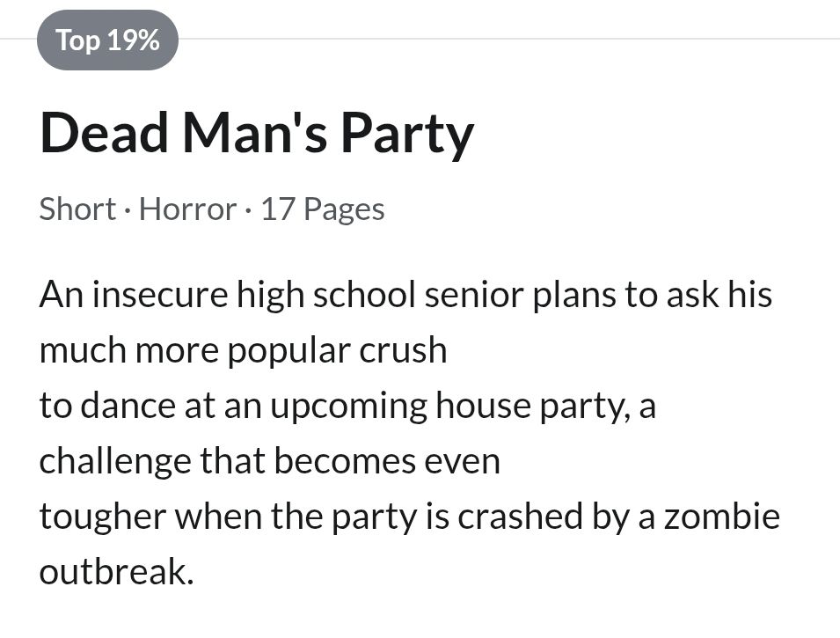Select the Short format label
The image size is (840, 638).
point(77,209)
